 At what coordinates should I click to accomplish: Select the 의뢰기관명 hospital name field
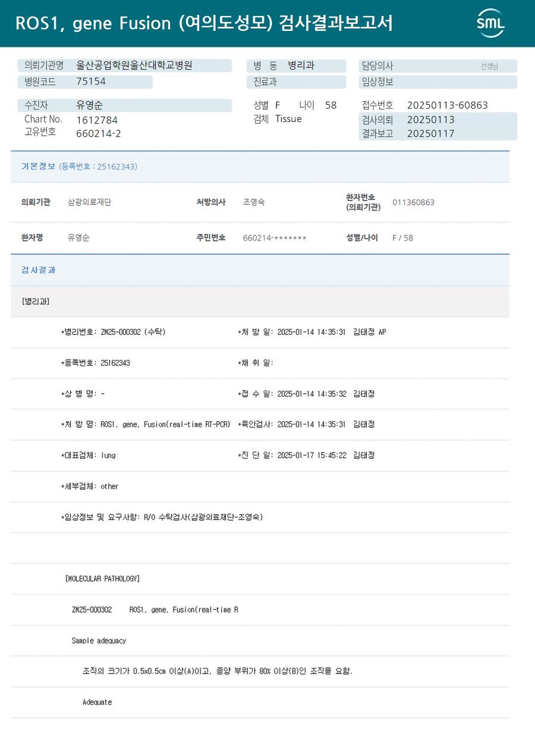tap(125, 66)
